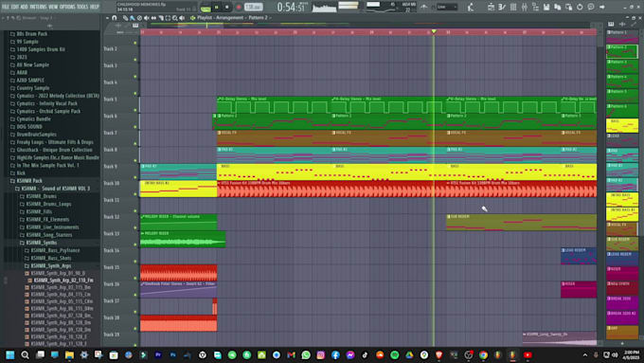Open the VIEW menu
Image resolution: width=644 pixels, height=363 pixels.
point(53,7)
